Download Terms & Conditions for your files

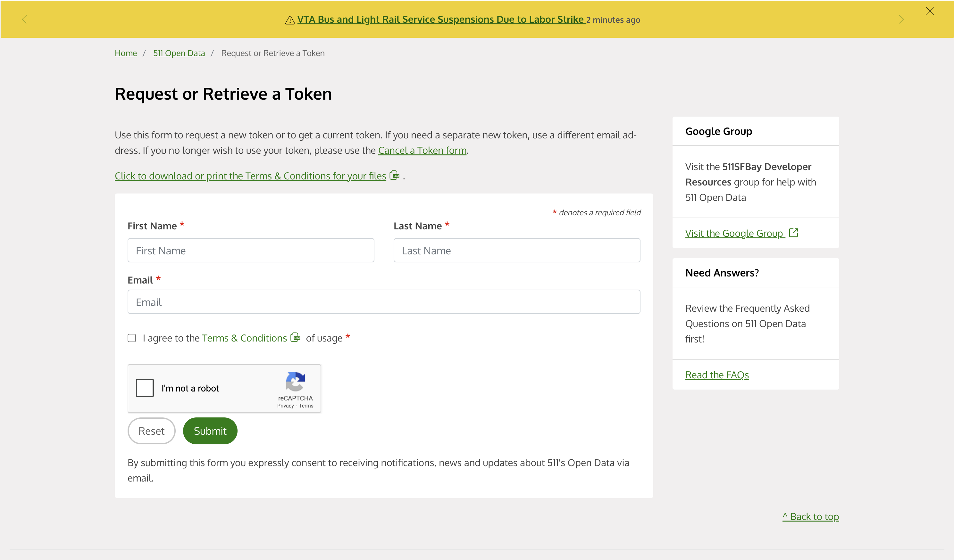[250, 176]
